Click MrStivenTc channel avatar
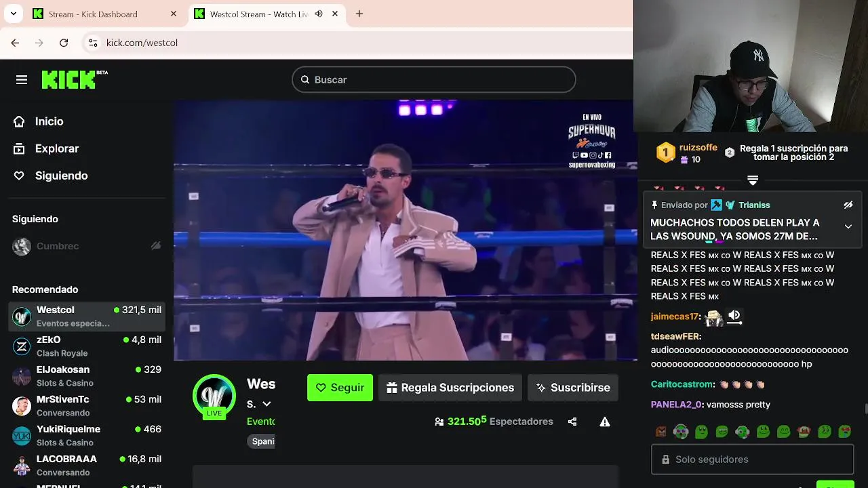 click(x=22, y=407)
